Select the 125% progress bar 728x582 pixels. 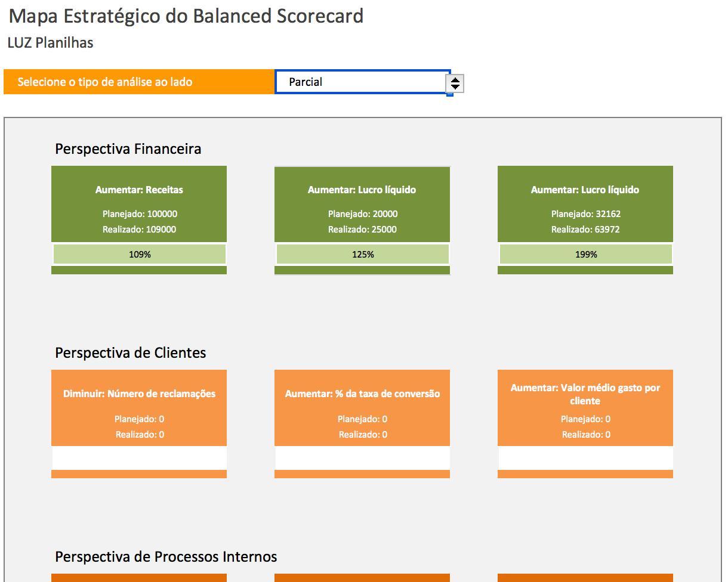(362, 254)
